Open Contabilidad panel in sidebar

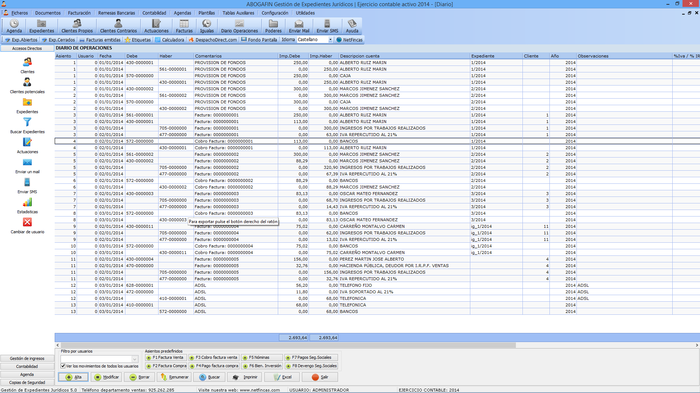click(27, 366)
